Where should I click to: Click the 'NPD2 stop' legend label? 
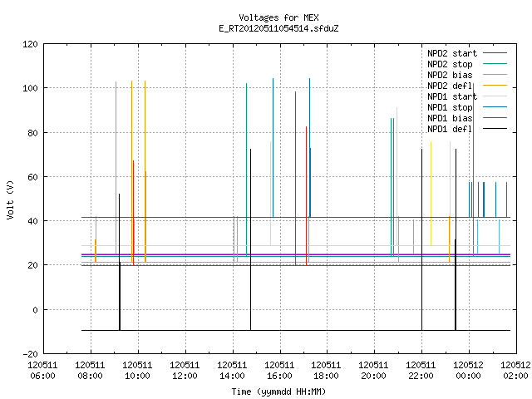click(450, 64)
